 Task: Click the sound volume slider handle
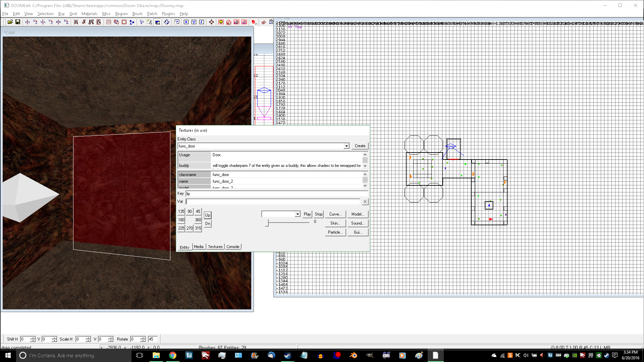tap(267, 223)
